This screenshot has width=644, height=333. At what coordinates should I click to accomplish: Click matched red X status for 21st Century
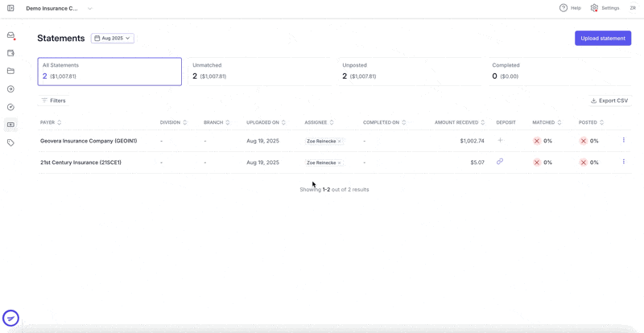tap(536, 162)
